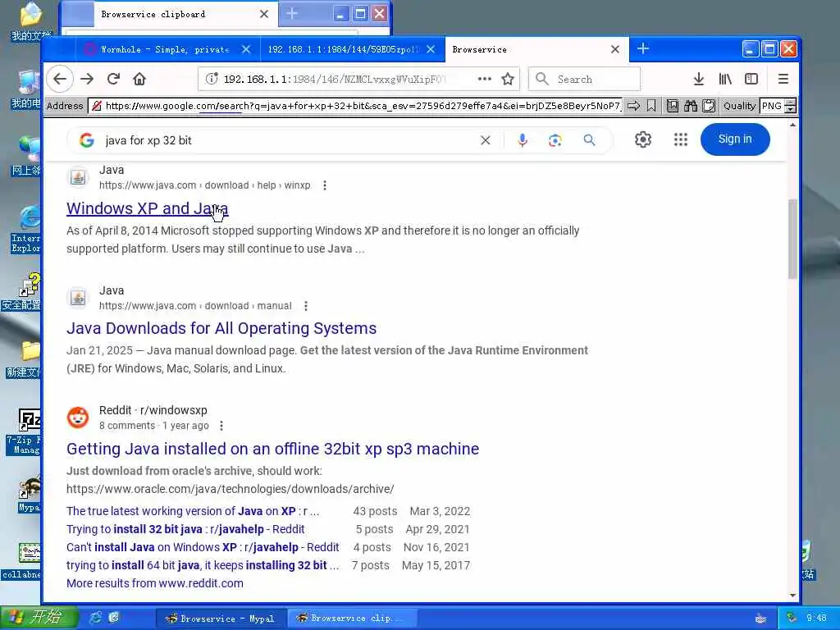Click the Google search box text
Viewport: 840px width, 630px height.
click(148, 140)
